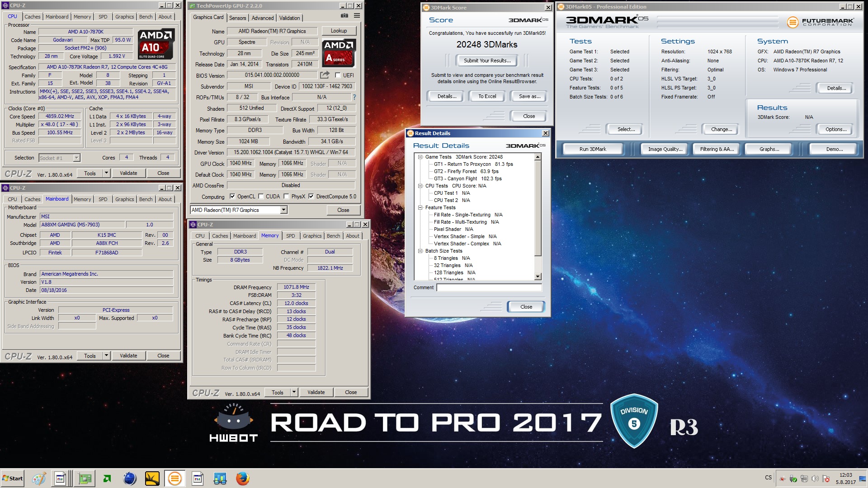Click the Bus Interface question mark icon
Viewport: 868px width, 488px height.
click(x=354, y=97)
